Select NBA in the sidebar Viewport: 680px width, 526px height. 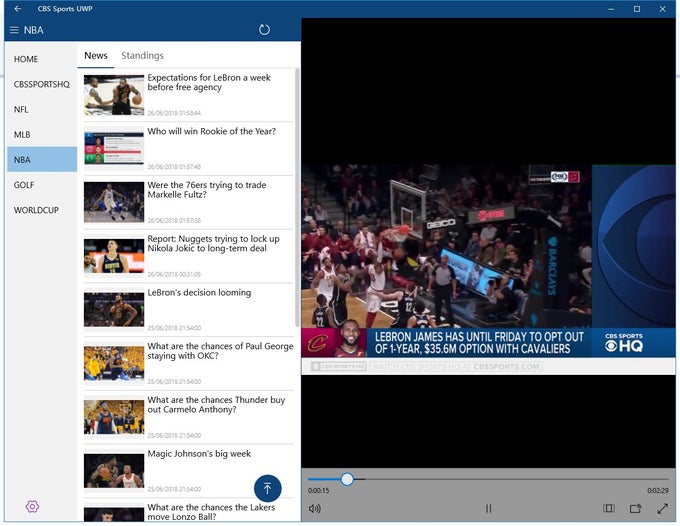(42, 160)
